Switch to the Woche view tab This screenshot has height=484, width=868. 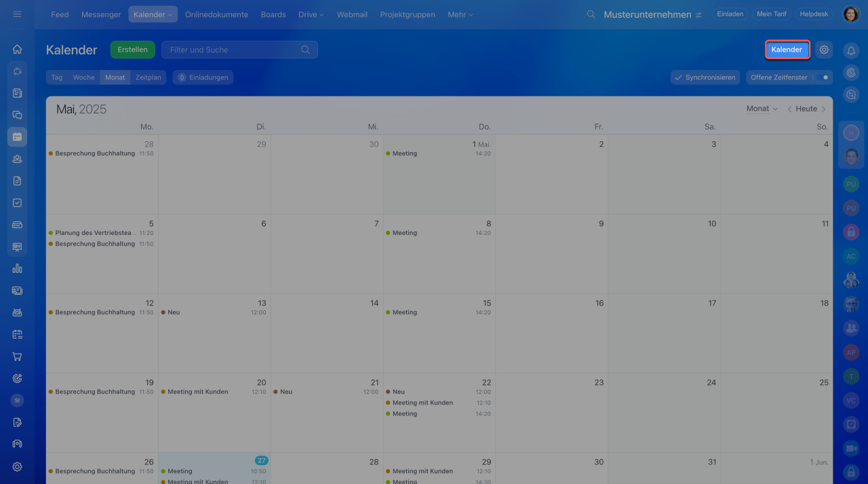[84, 77]
